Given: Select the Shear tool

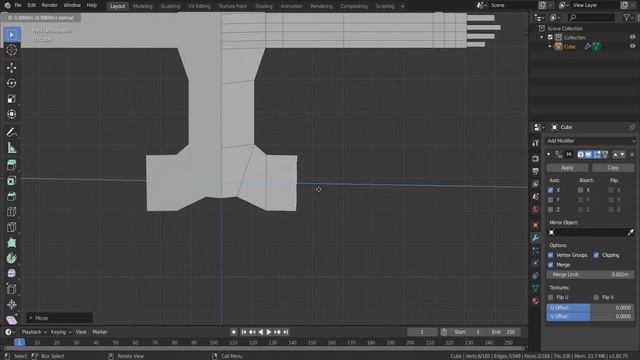Looking at the screenshot, I should [11, 320].
